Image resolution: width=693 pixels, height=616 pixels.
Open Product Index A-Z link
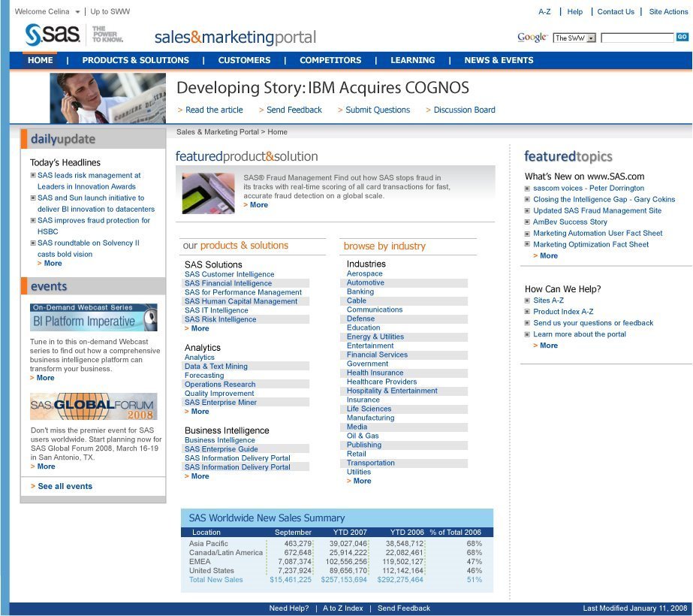(x=563, y=311)
